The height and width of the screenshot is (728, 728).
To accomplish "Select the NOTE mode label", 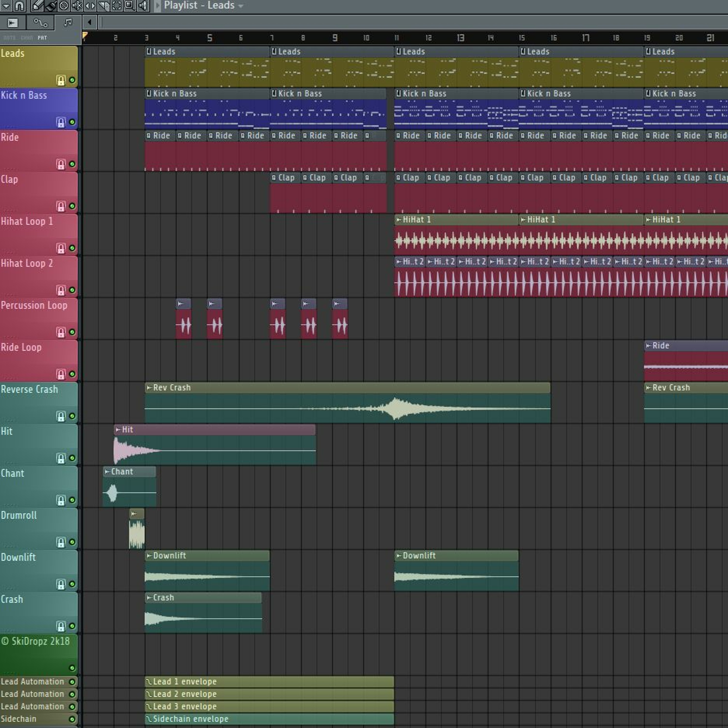I will 9,38.
